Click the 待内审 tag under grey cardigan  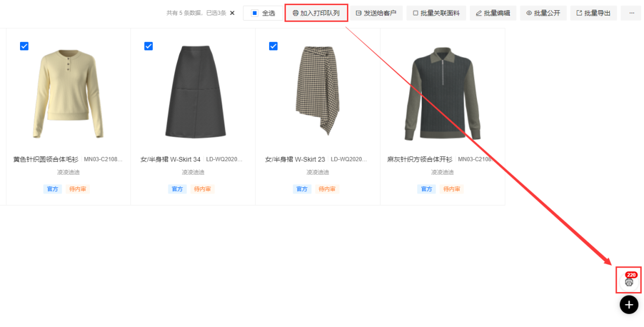452,189
